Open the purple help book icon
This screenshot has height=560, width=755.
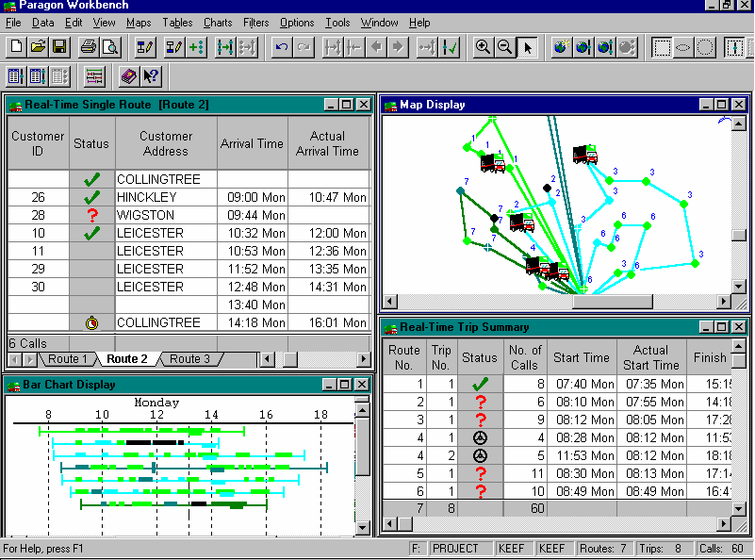coord(128,76)
